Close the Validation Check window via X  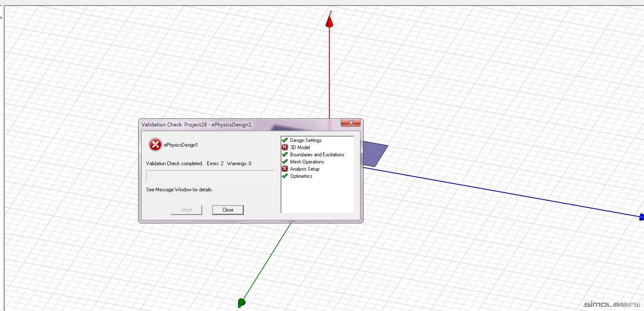point(350,123)
